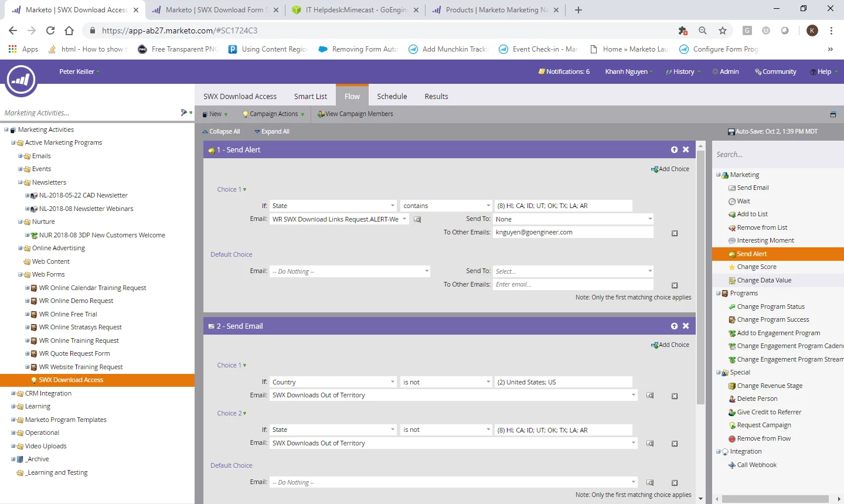Viewport: 844px width, 504px height.
Task: Open the New dropdown menu
Action: [x=215, y=114]
